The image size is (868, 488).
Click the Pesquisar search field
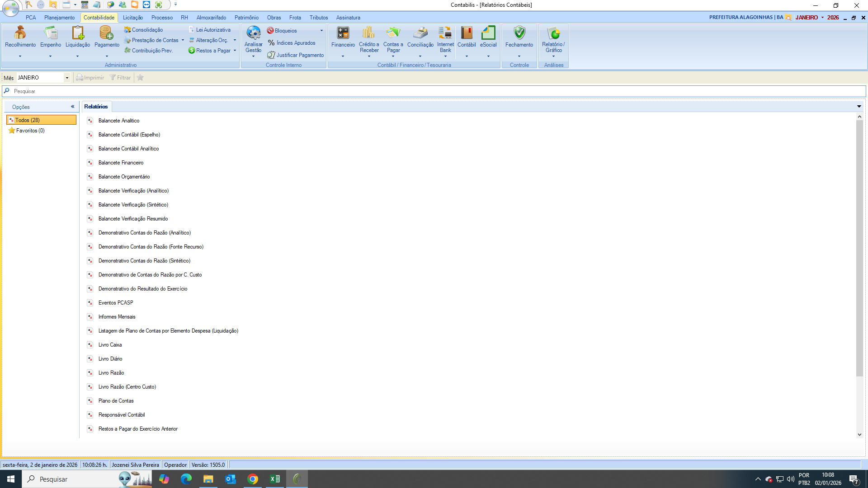point(434,91)
